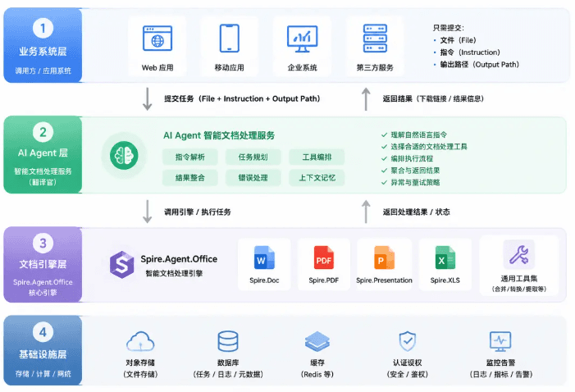This screenshot has height=392, width=575.
Task: Click the AI Agent brain icon
Action: pyautogui.click(x=124, y=156)
